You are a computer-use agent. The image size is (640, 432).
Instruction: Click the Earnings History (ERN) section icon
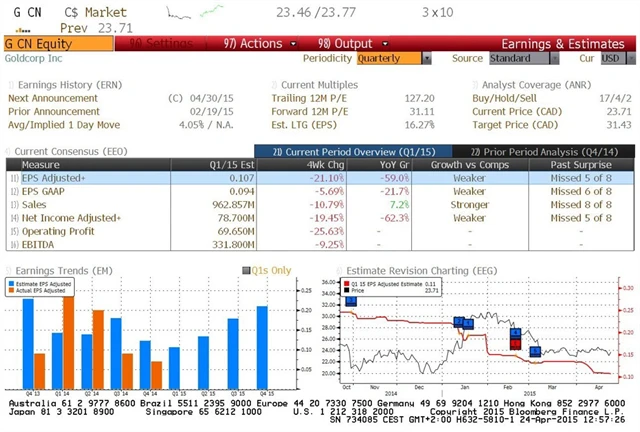(x=7, y=85)
